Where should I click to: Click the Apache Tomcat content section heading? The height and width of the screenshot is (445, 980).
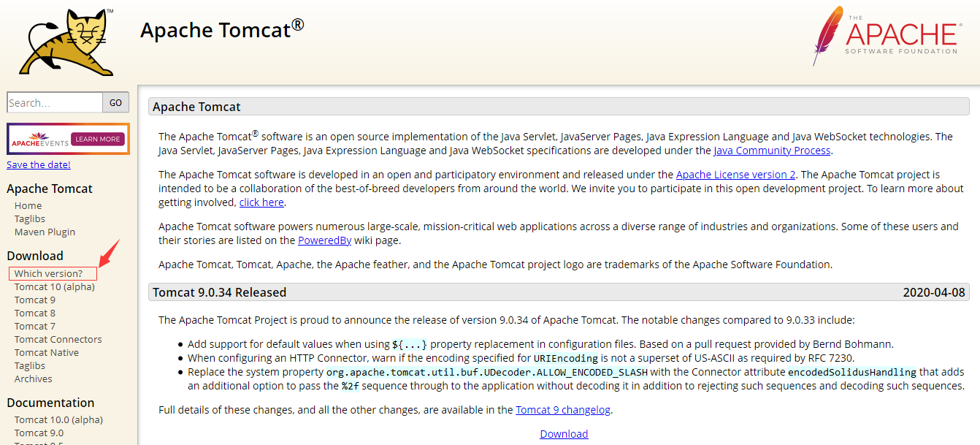(196, 107)
